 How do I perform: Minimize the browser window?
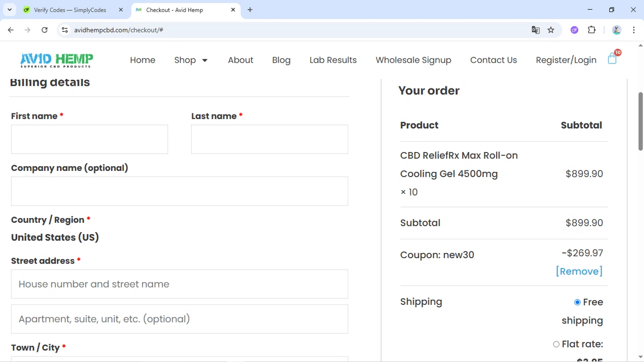coord(590,9)
